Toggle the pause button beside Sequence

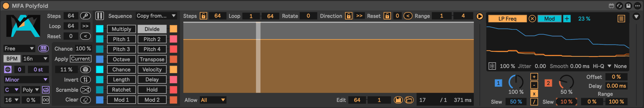100,16
